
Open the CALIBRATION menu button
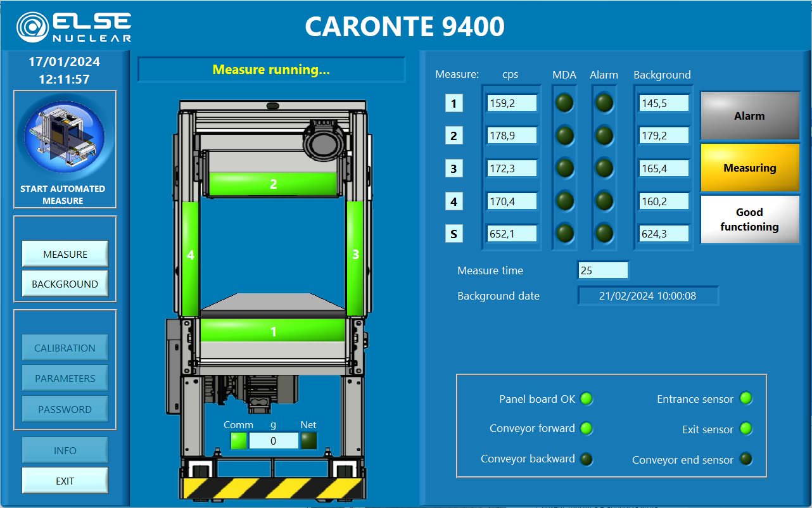tap(65, 348)
